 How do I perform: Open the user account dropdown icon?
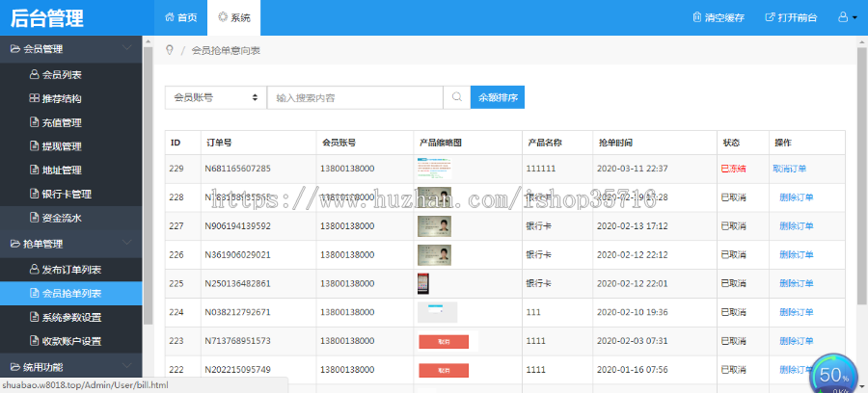pyautogui.click(x=848, y=17)
